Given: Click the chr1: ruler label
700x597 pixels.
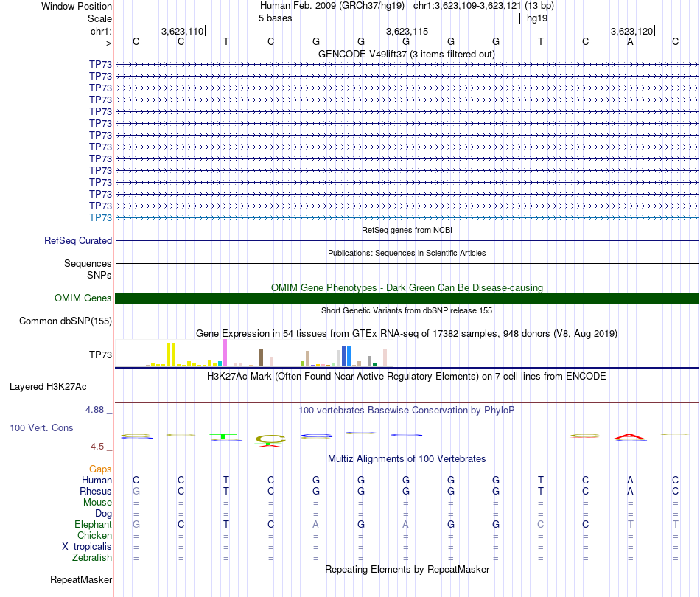Looking at the screenshot, I should coord(101,31).
